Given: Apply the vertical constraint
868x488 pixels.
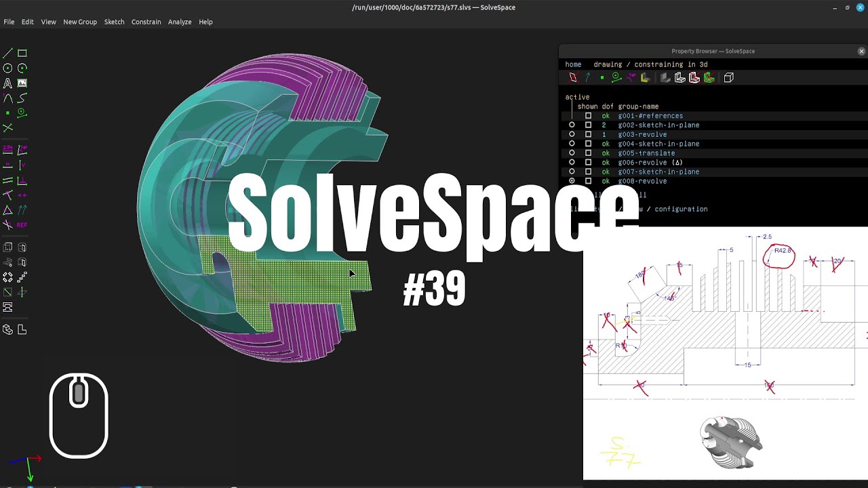Looking at the screenshot, I should pyautogui.click(x=22, y=165).
